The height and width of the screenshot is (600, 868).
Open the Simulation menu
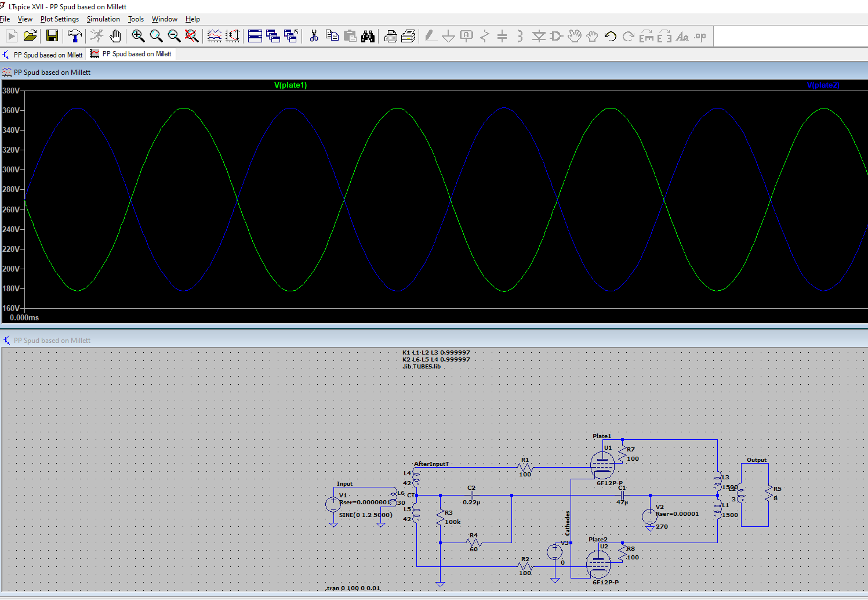coord(103,19)
